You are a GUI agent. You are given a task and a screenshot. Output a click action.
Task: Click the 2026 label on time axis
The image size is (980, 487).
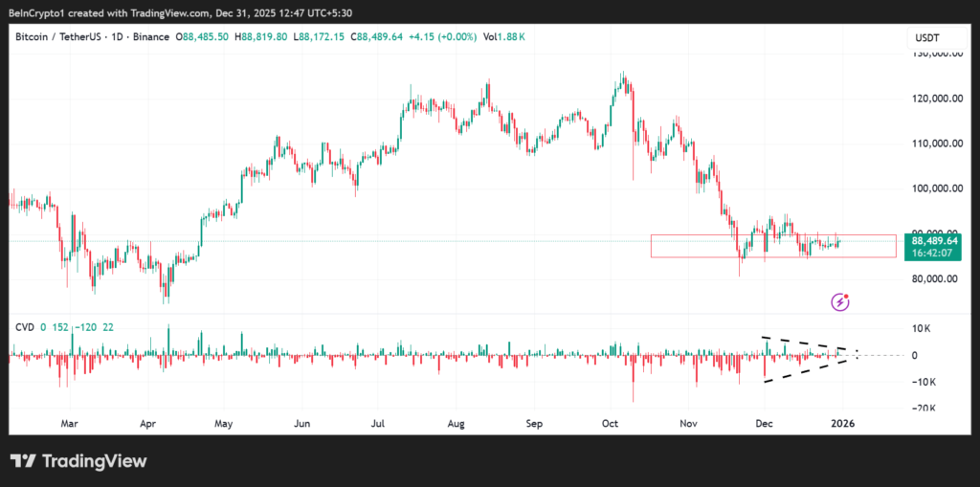tap(842, 422)
